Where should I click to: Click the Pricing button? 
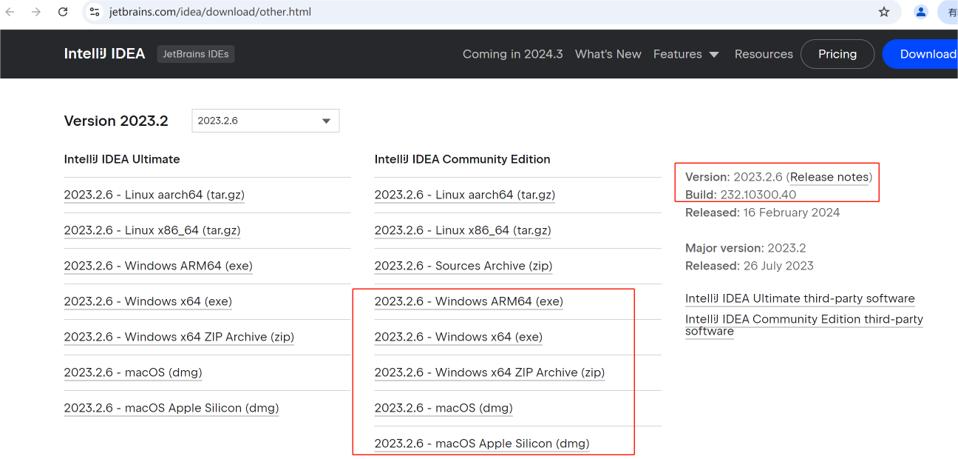click(x=837, y=54)
